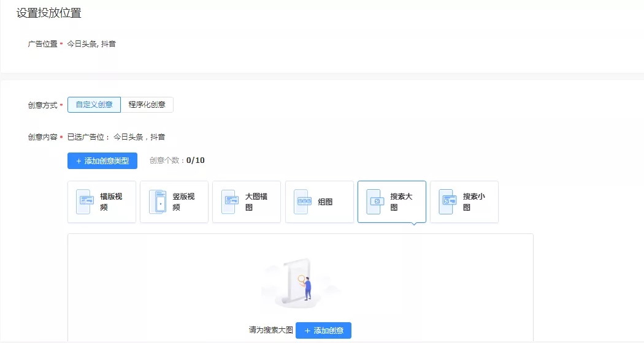Click the 横版视频 card icon
Image resolution: width=644 pixels, height=343 pixels.
[x=85, y=202]
